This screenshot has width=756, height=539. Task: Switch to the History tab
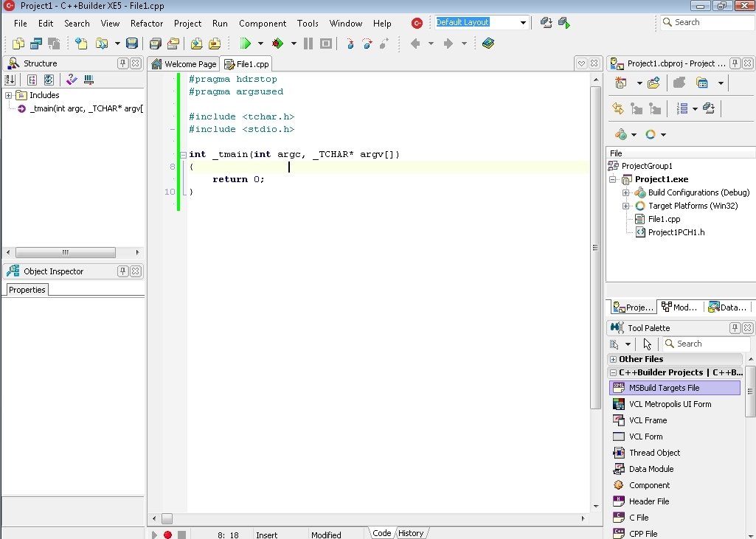point(411,533)
